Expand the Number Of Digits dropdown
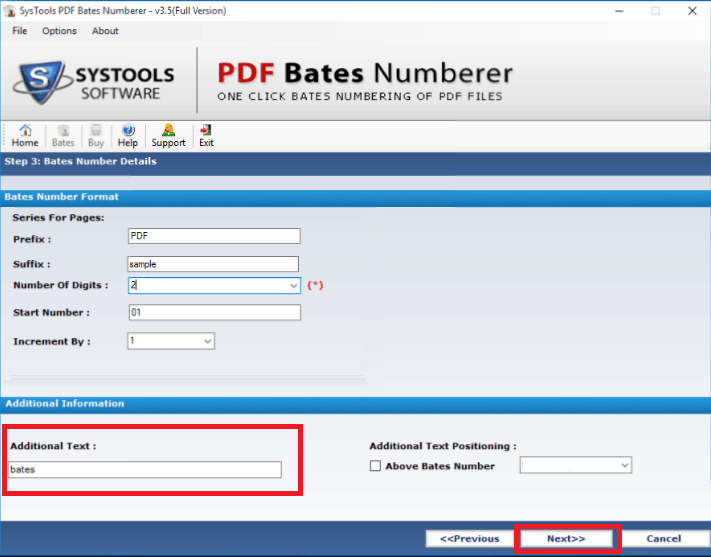Screen dimensions: 711x557 293,286
